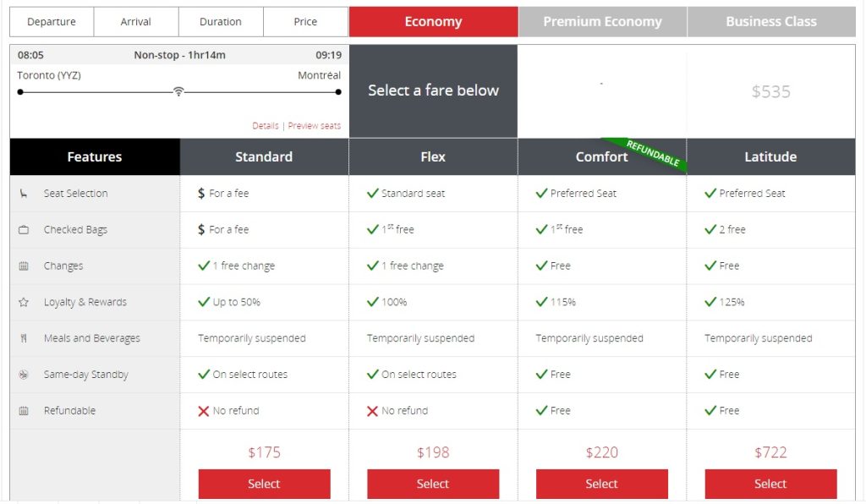Sort flights by Duration
The image size is (866, 504).
(221, 22)
